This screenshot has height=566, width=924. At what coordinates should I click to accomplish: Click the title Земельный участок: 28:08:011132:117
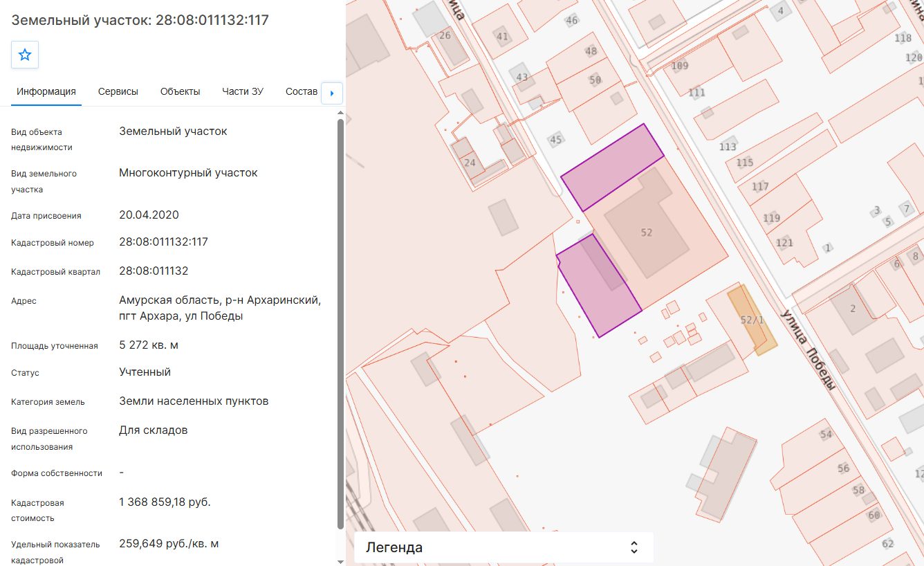pyautogui.click(x=140, y=20)
